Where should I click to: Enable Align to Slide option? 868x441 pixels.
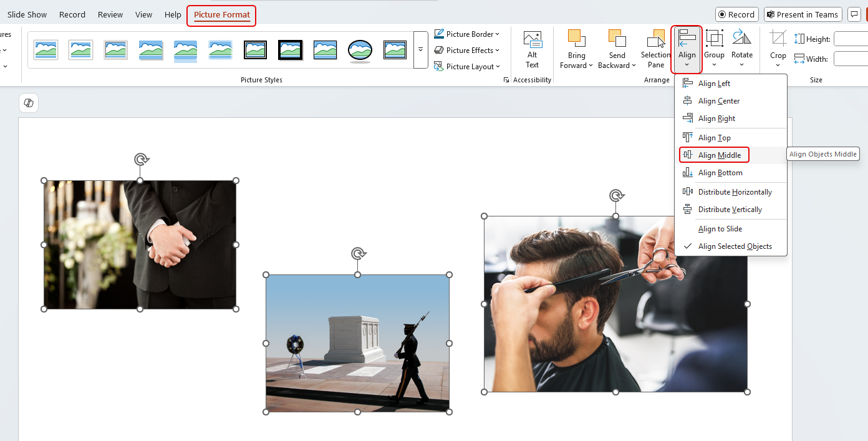point(720,229)
